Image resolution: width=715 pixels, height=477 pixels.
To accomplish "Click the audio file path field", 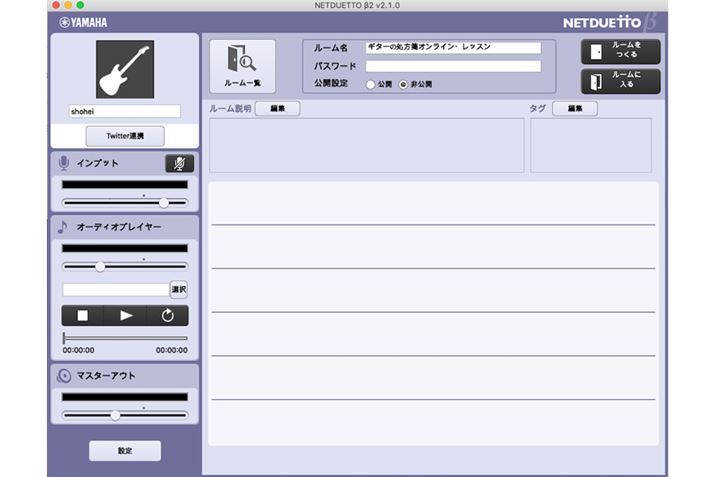I will pos(116,290).
